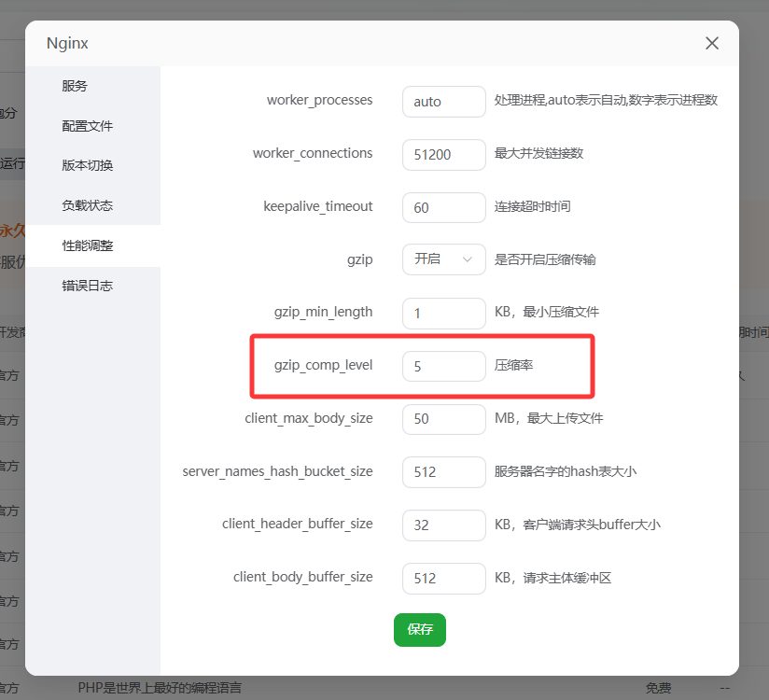The height and width of the screenshot is (700, 769).
Task: Focus the worker_connections input box
Action: 443,154
